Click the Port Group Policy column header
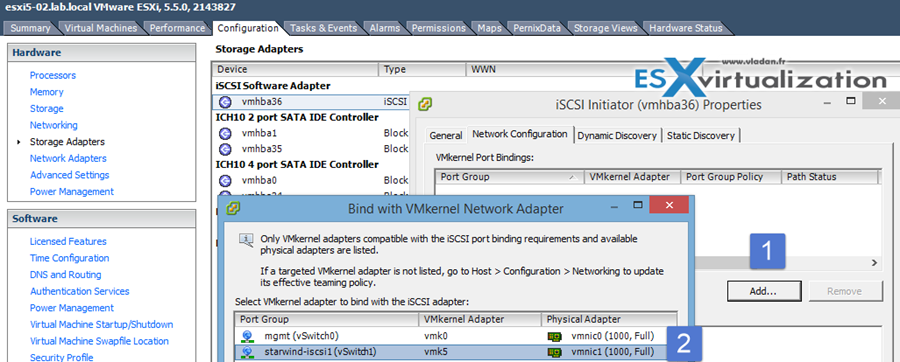 (x=731, y=177)
